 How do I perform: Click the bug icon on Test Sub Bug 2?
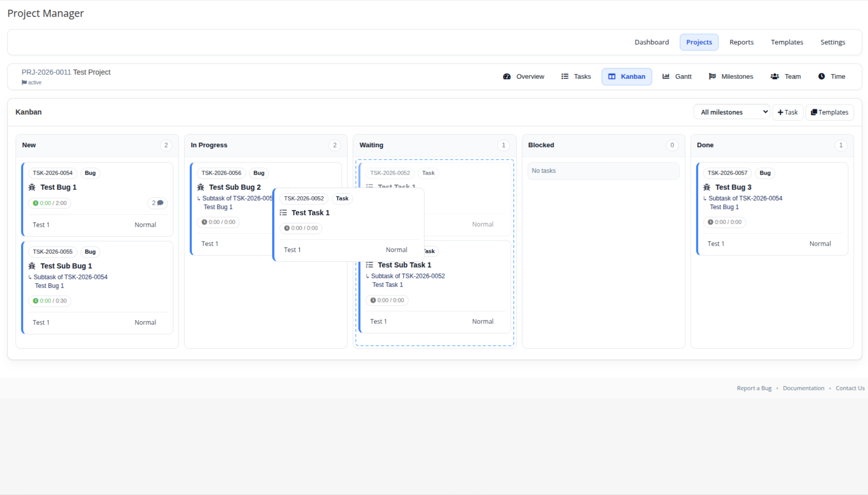(x=201, y=187)
